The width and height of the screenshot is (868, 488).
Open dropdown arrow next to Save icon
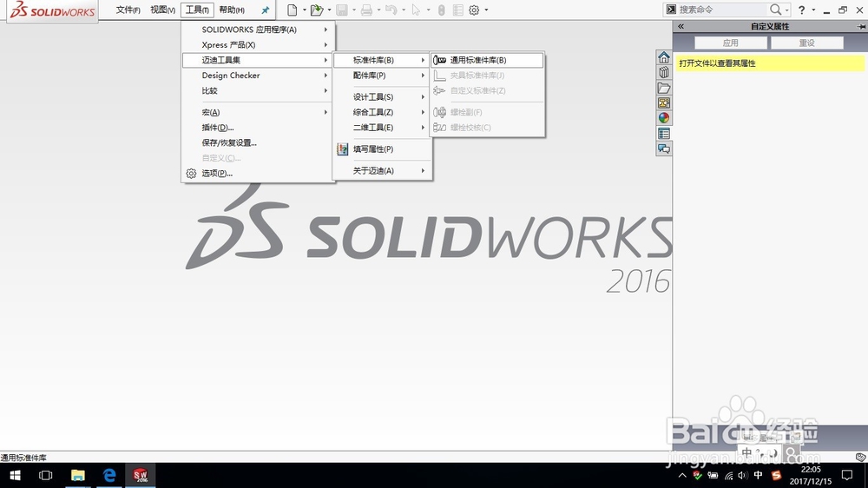[354, 10]
